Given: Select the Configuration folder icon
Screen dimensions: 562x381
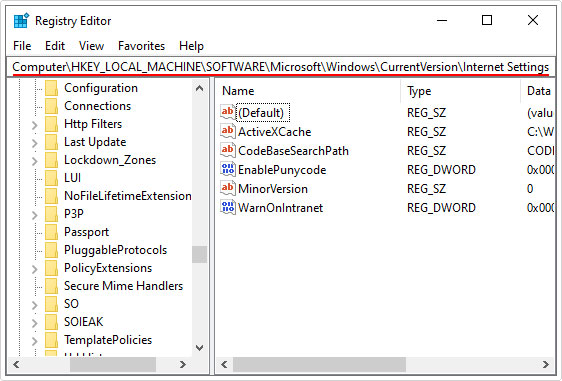Looking at the screenshot, I should click(x=51, y=88).
